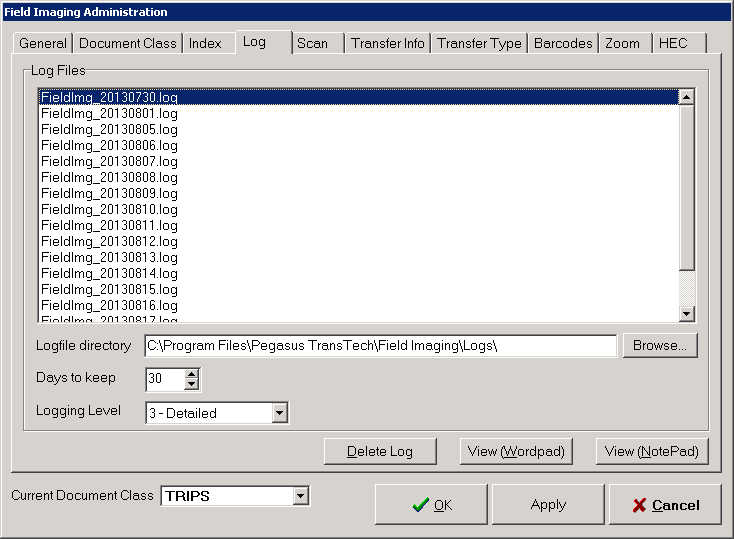Click the Cancel button with red X

tap(665, 505)
